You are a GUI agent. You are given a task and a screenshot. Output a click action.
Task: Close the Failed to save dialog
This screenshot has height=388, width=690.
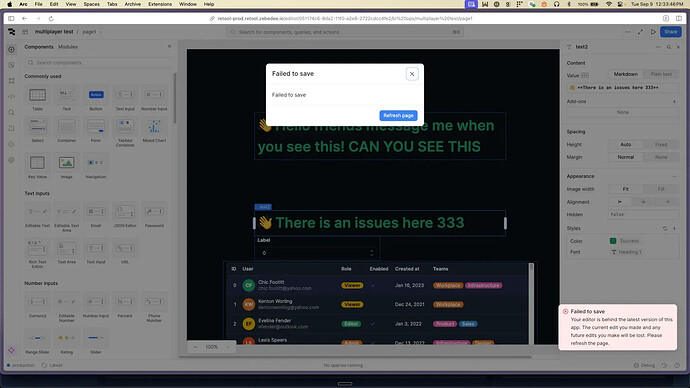(411, 74)
